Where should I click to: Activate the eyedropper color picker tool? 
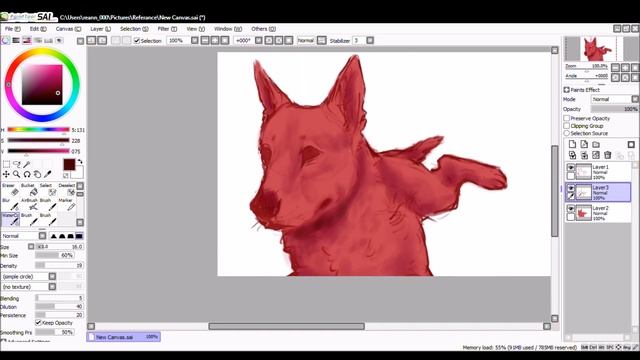pyautogui.click(x=47, y=174)
